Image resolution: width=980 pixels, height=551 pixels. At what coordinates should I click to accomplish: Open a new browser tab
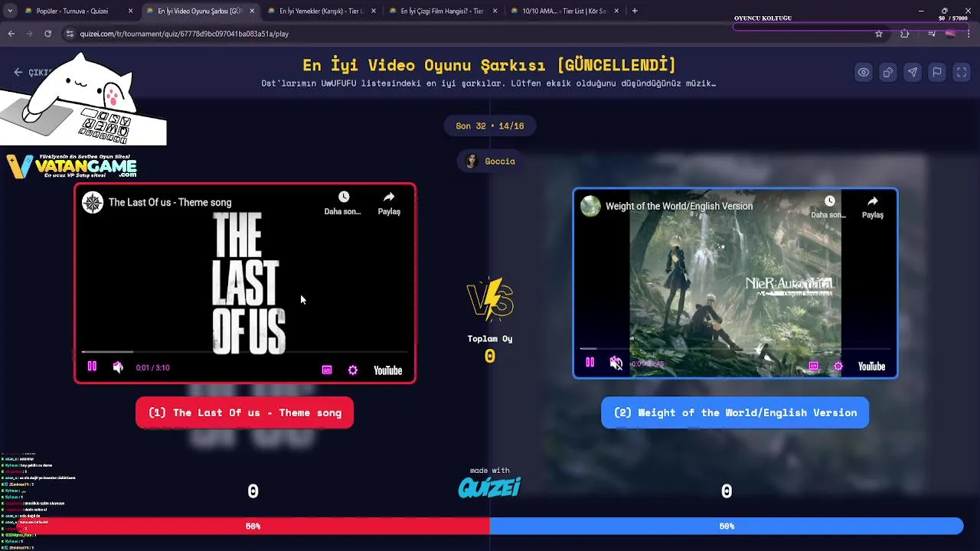pyautogui.click(x=635, y=11)
